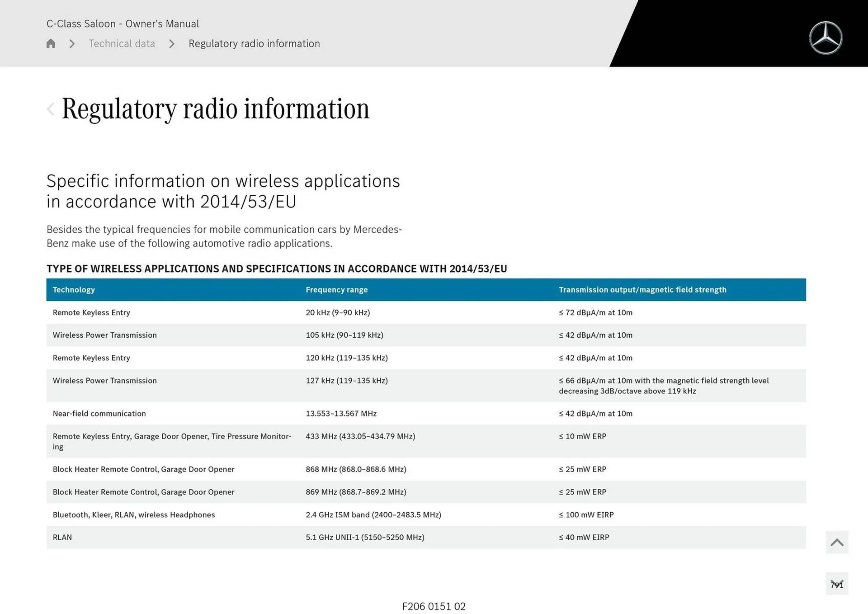Screen dimensions: 868x614
Task: Select the Frequency range column header
Action: click(336, 289)
